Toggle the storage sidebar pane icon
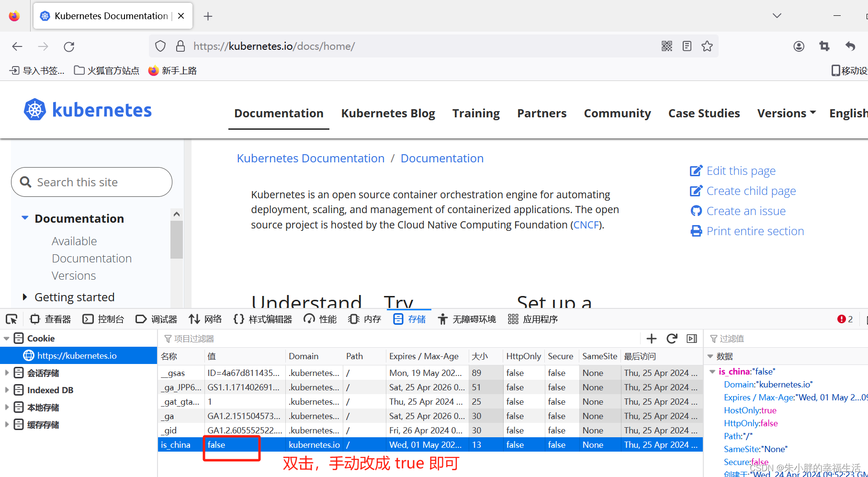This screenshot has width=868, height=477. (692, 339)
